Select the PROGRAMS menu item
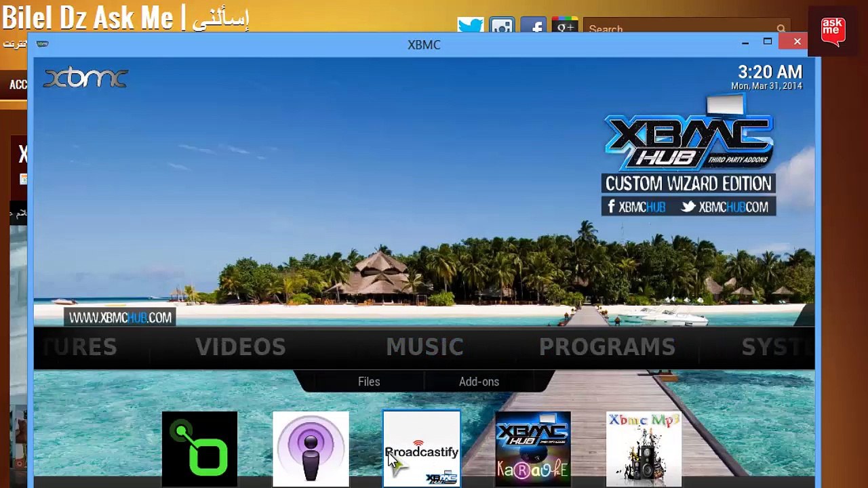This screenshot has width=868, height=488. pos(607,347)
